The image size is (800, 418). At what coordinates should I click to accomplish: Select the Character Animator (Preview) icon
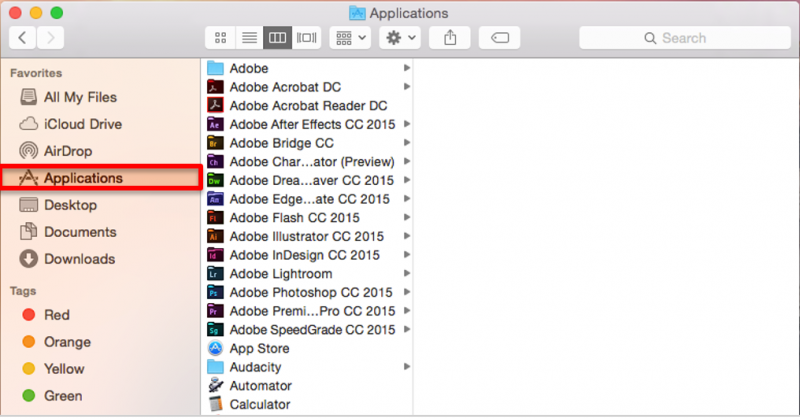point(215,161)
